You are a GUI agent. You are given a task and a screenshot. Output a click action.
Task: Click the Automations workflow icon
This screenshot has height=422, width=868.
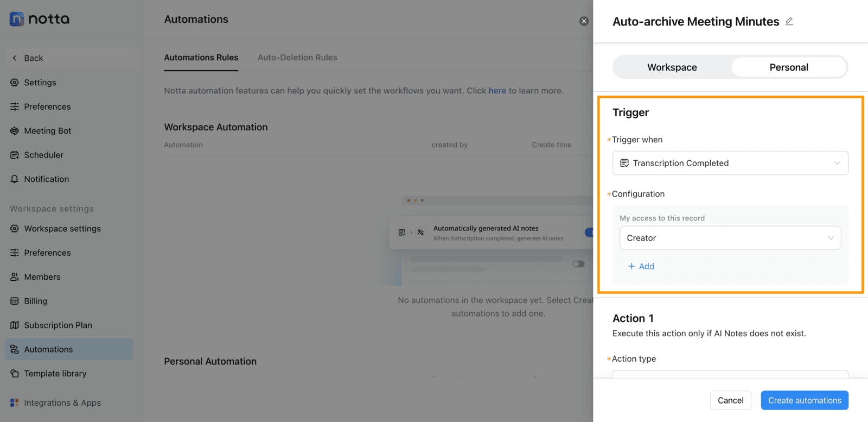[15, 349]
